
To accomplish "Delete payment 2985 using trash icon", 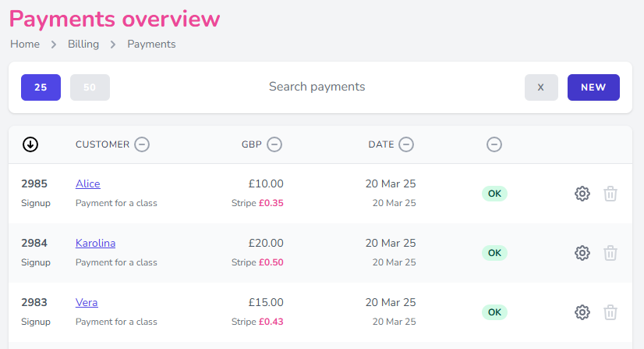I will 610,194.
